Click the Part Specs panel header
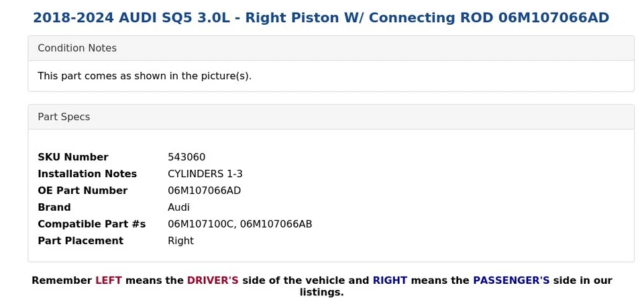 [x=64, y=117]
